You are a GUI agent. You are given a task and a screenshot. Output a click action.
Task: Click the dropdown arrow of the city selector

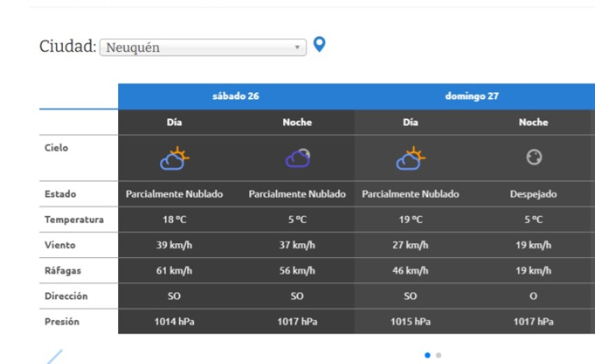pyautogui.click(x=297, y=48)
